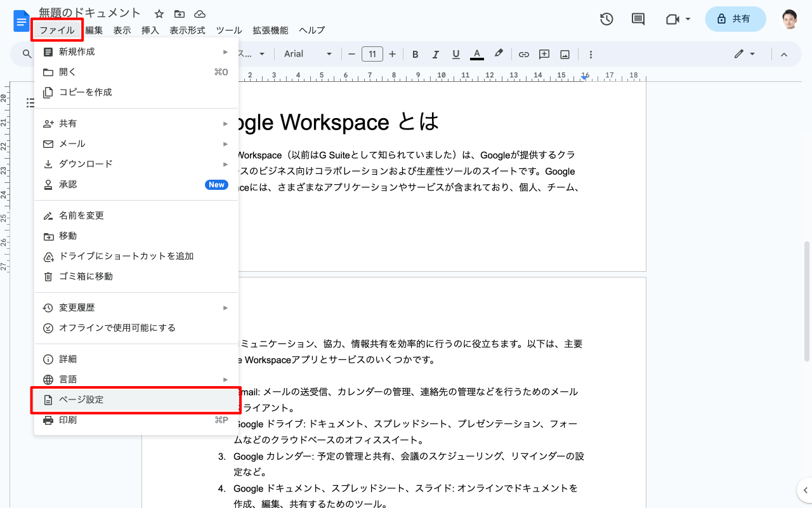Open the ツール menu
The width and height of the screenshot is (812, 508).
click(228, 30)
